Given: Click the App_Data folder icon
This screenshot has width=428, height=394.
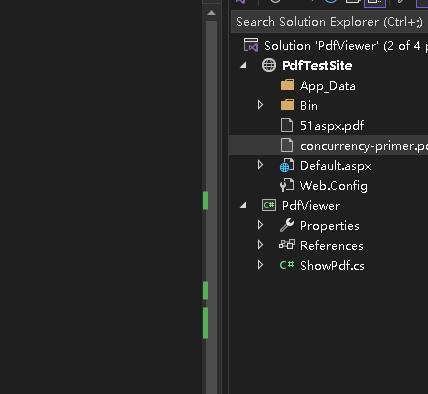Looking at the screenshot, I should click(287, 85).
